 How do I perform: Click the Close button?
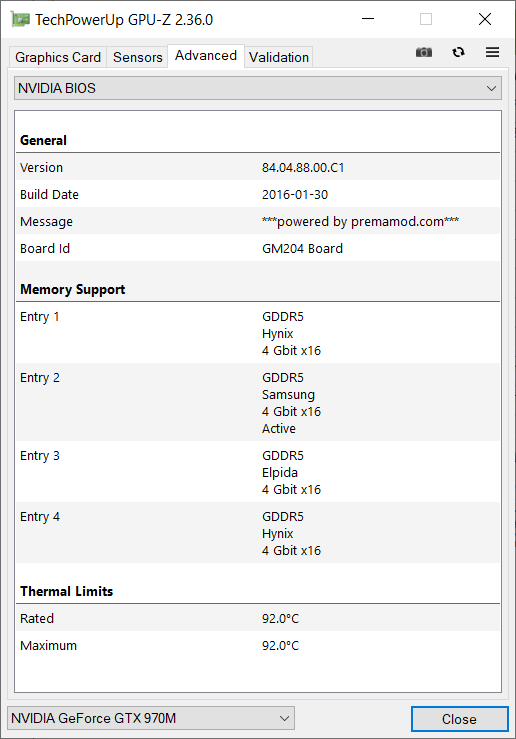[x=459, y=719]
